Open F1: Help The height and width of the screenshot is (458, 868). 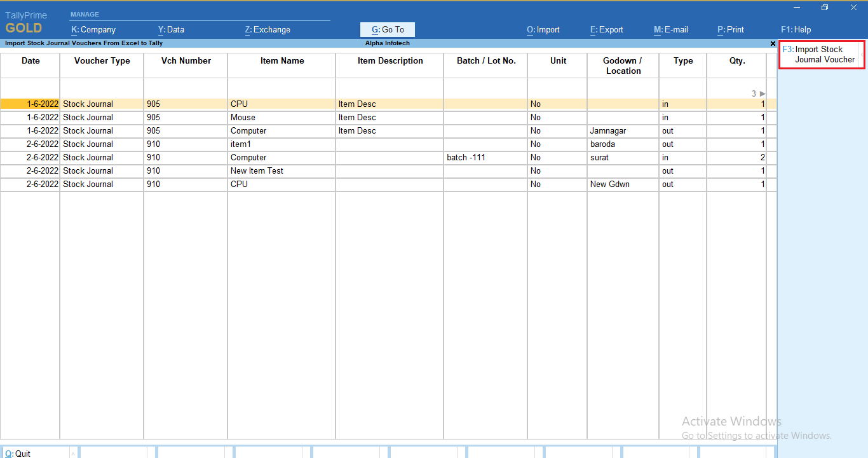[x=796, y=29]
